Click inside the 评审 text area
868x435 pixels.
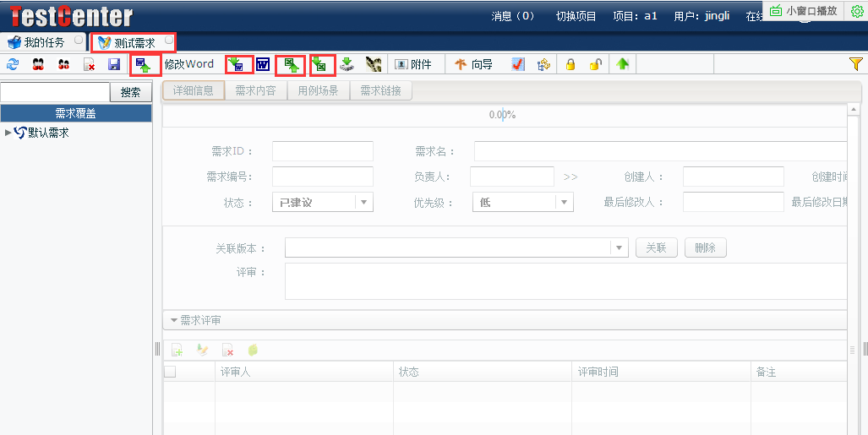[565, 281]
